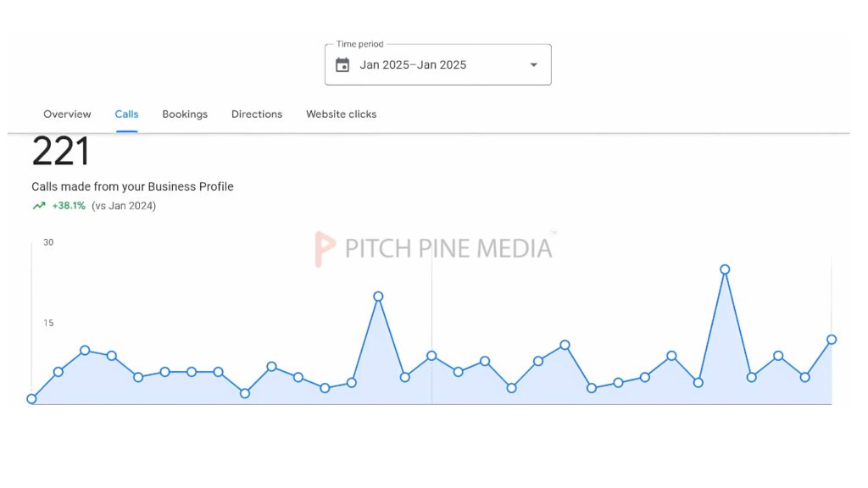
Task: Go to the Directions tab
Action: (257, 114)
